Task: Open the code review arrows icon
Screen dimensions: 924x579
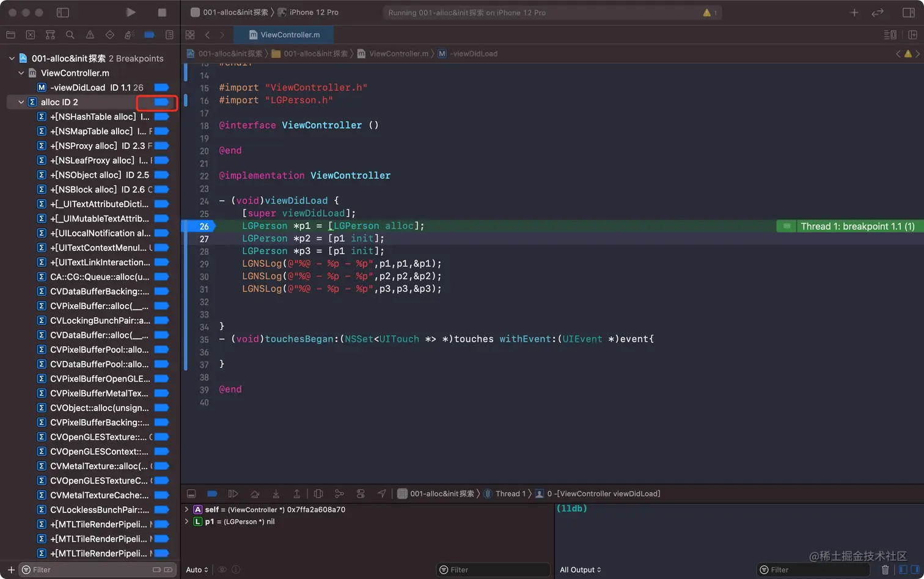Action: pos(878,12)
